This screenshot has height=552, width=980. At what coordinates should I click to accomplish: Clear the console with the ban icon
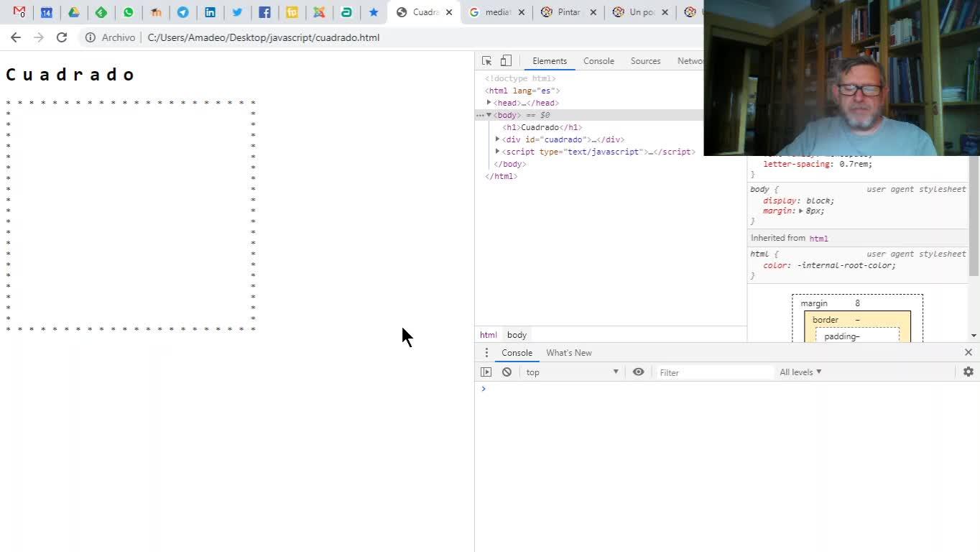[x=507, y=372]
